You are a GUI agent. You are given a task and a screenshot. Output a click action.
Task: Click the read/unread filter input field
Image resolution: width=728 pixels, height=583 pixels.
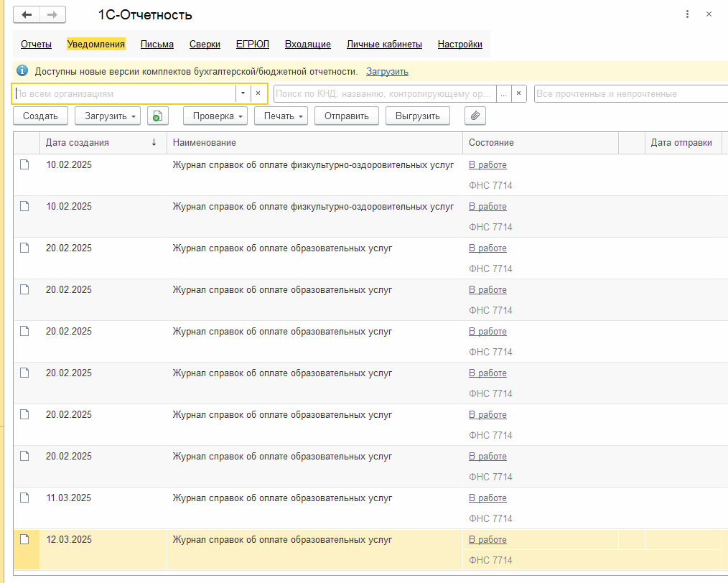point(629,94)
